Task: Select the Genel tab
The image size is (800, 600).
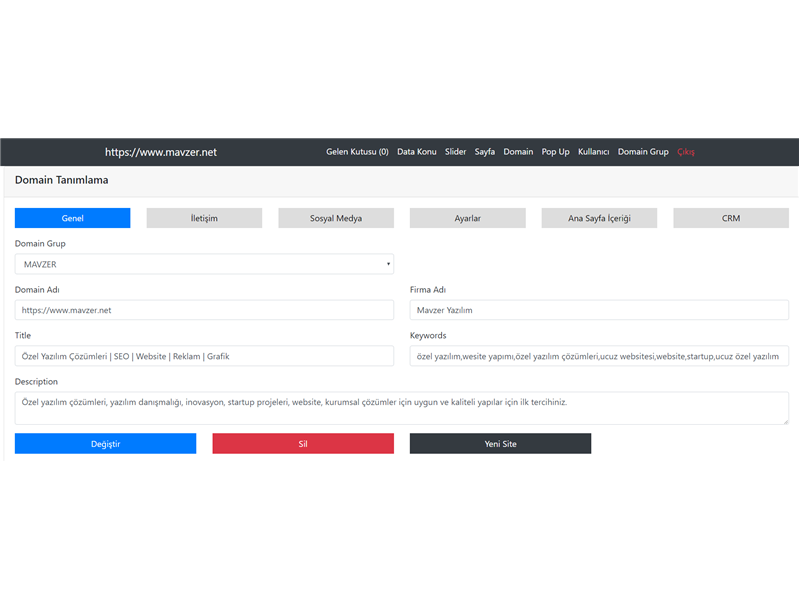Action: 72,218
